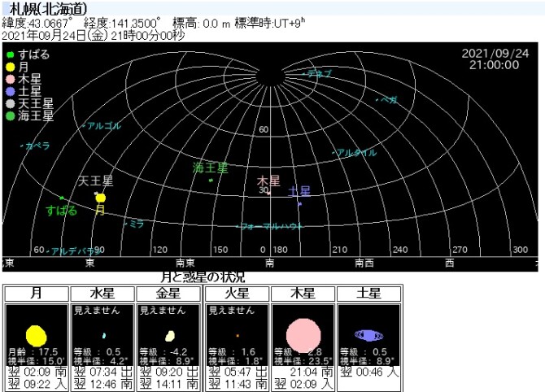Viewport: 545px width, 392px height.
Task: Click the Mercury thumbnail image
Action: pos(104,336)
